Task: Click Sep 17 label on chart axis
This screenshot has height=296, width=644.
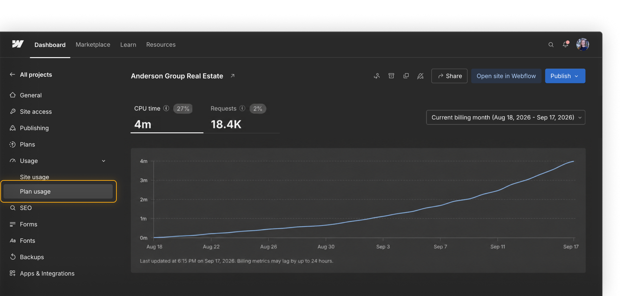Action: 571,247
